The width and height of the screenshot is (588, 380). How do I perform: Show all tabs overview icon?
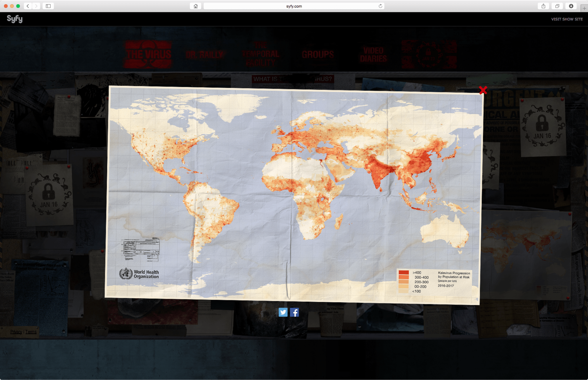pyautogui.click(x=557, y=6)
